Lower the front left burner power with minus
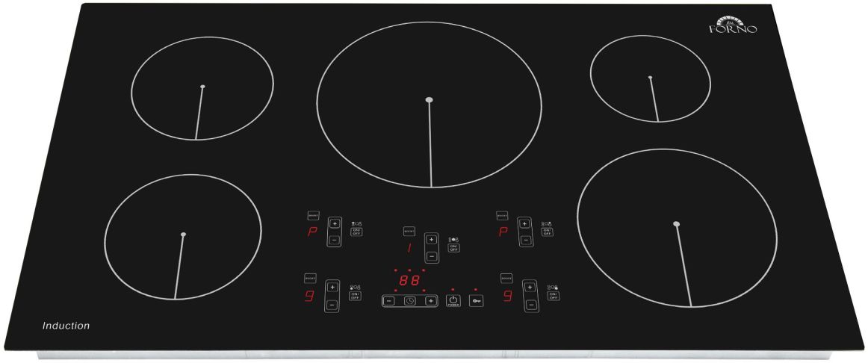The height and width of the screenshot is (363, 868). (332, 305)
